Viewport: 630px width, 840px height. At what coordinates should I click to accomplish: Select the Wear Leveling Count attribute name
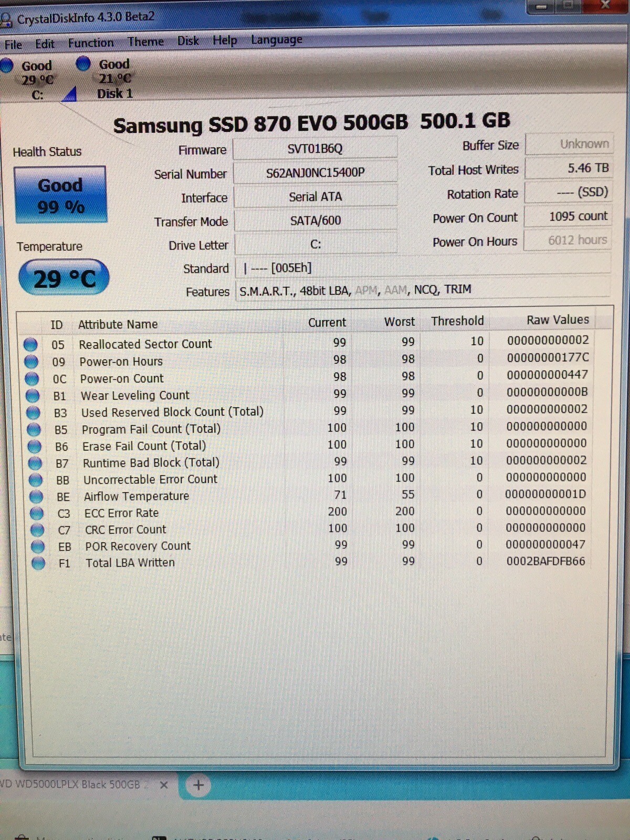tap(135, 395)
